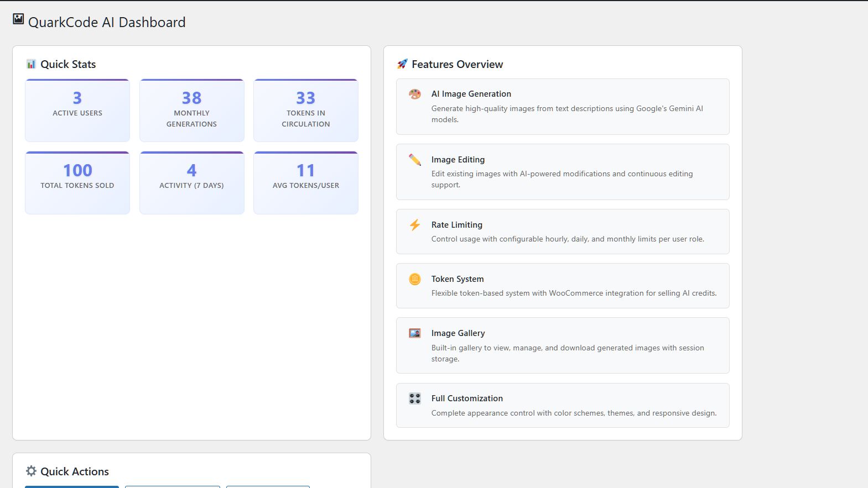Click the lightning bolt Rate Limiting icon

[415, 225]
